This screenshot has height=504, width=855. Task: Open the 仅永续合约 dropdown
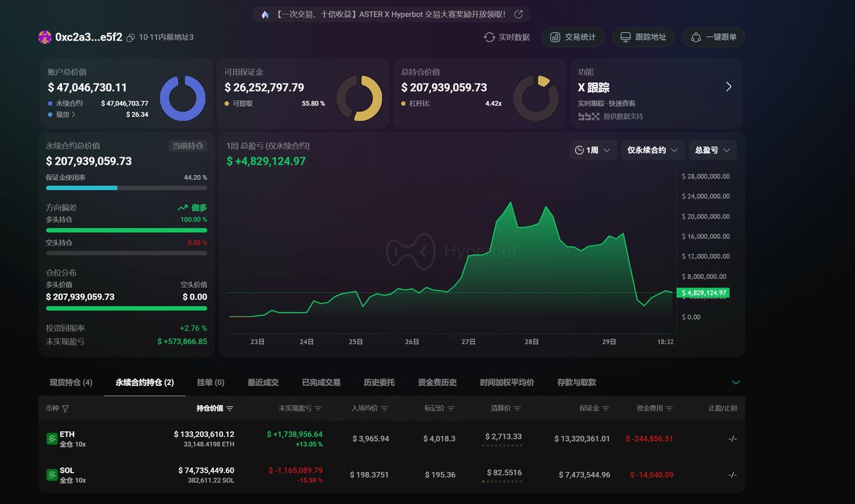click(653, 150)
